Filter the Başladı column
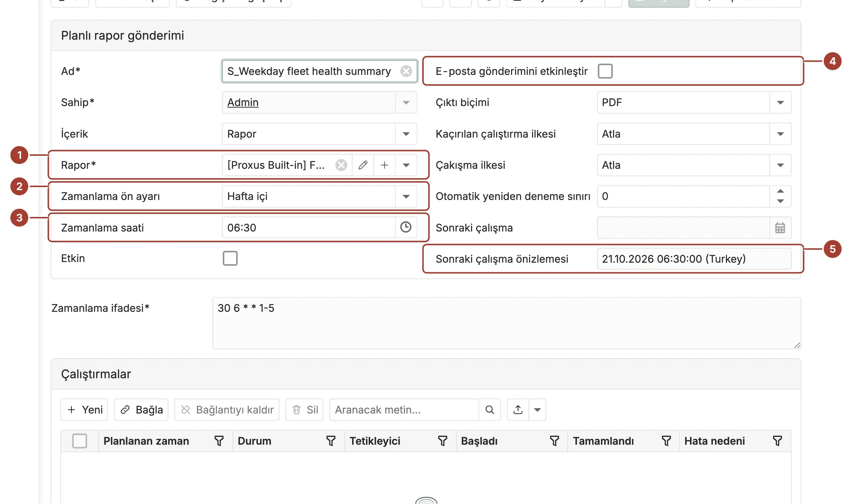852x504 pixels. pyautogui.click(x=554, y=441)
